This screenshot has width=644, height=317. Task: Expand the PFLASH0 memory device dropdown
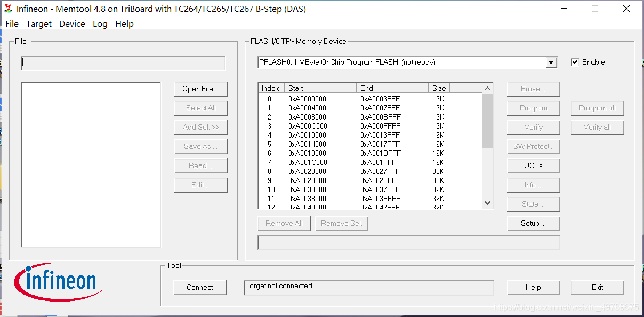(x=551, y=62)
